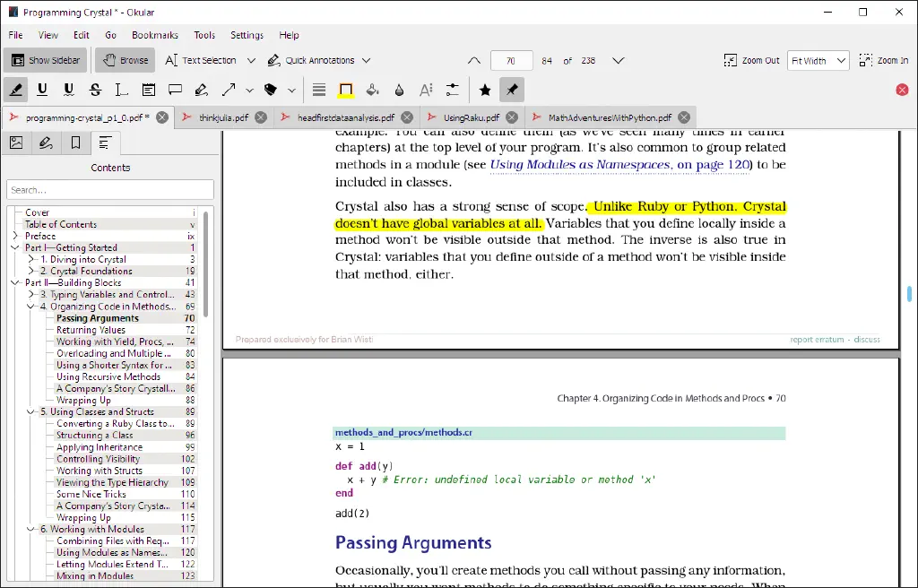
Task: Collapse 5. Using Classes and Structs entry
Action: [x=31, y=411]
